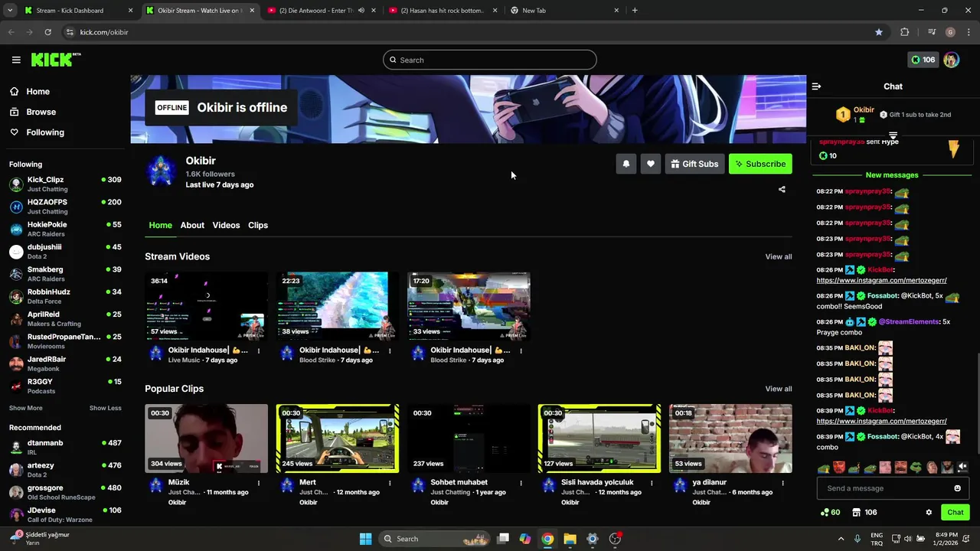Collapse the chat panel arrow icon

[816, 86]
